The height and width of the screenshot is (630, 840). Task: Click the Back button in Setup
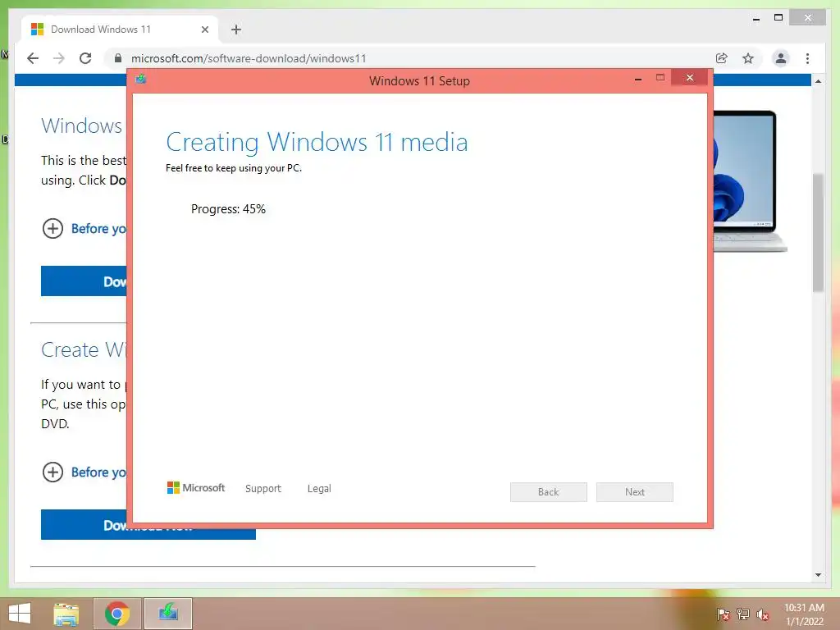[x=549, y=492]
